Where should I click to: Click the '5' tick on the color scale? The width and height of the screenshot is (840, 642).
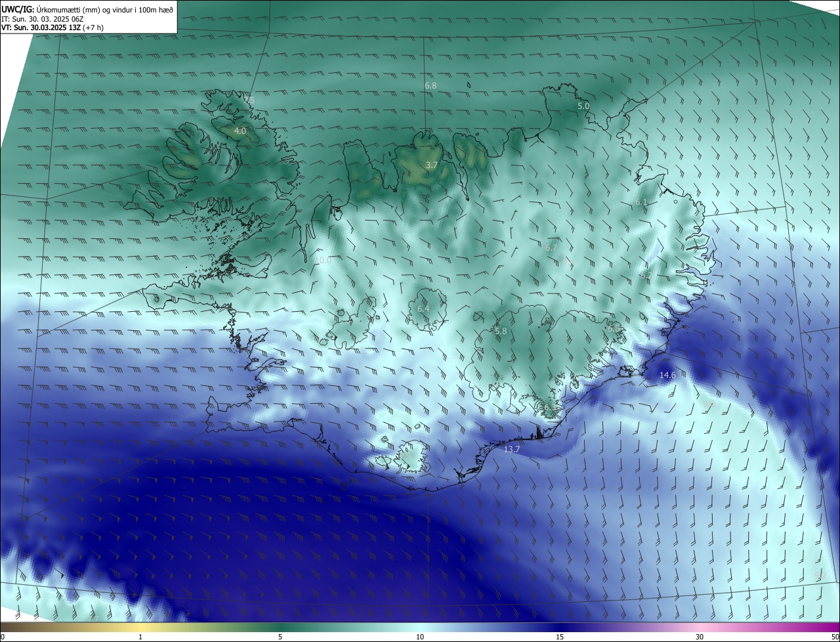tap(280, 637)
